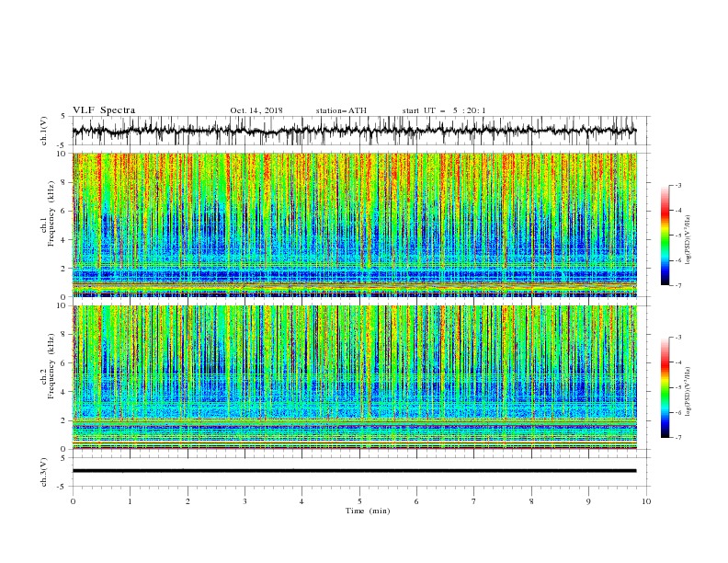Click the "1" tick on the time axis

click(130, 501)
